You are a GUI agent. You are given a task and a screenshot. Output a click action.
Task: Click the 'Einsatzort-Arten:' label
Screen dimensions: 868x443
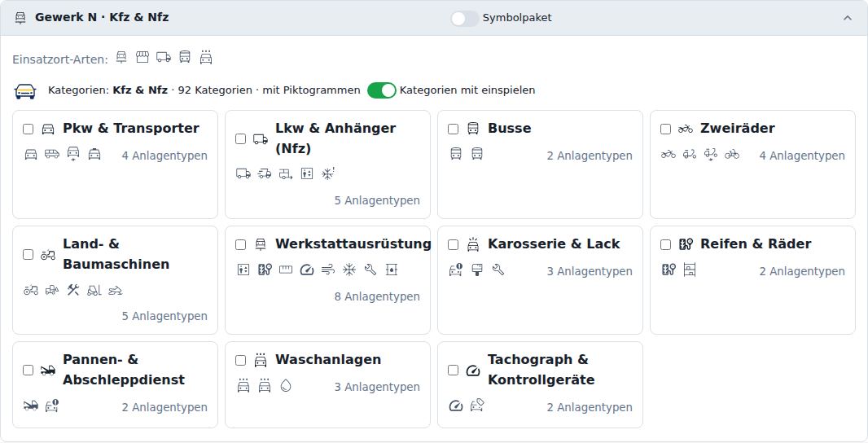[60, 59]
